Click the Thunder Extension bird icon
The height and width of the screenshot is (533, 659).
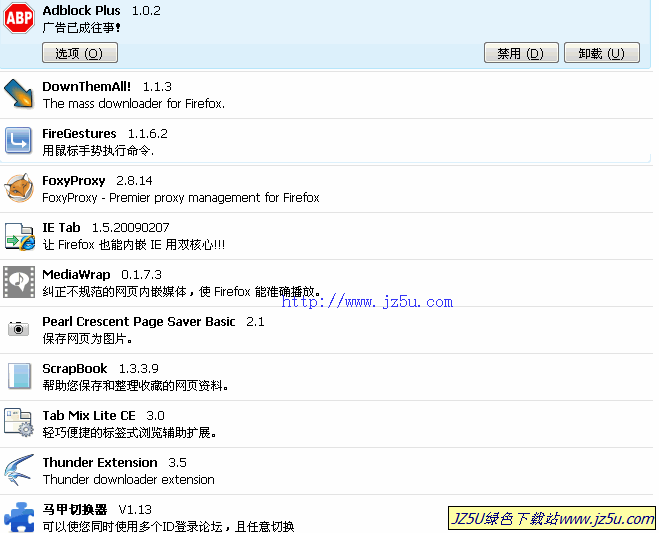point(19,470)
